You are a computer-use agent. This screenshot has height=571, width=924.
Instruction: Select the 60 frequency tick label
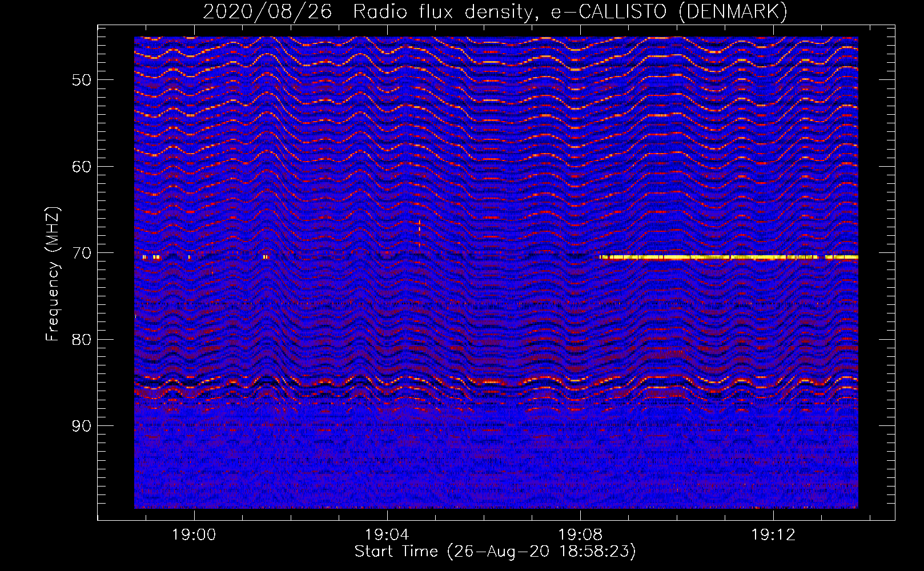coord(82,167)
